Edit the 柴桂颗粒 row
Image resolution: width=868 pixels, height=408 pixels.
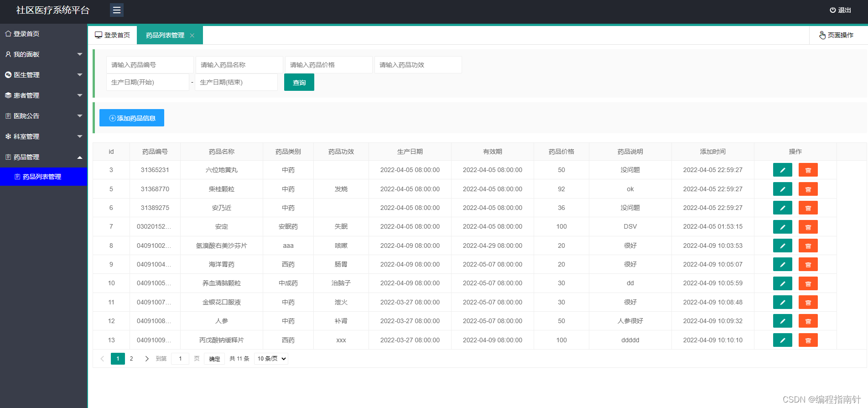click(x=782, y=189)
